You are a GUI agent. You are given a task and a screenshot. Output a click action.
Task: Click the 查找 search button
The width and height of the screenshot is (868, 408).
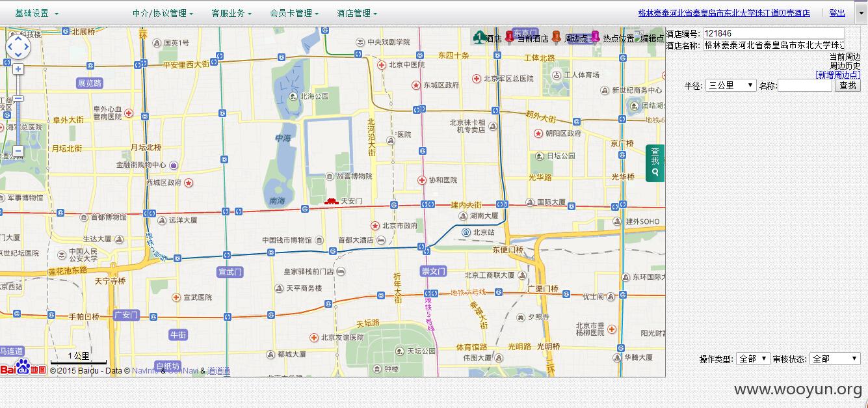click(x=848, y=85)
